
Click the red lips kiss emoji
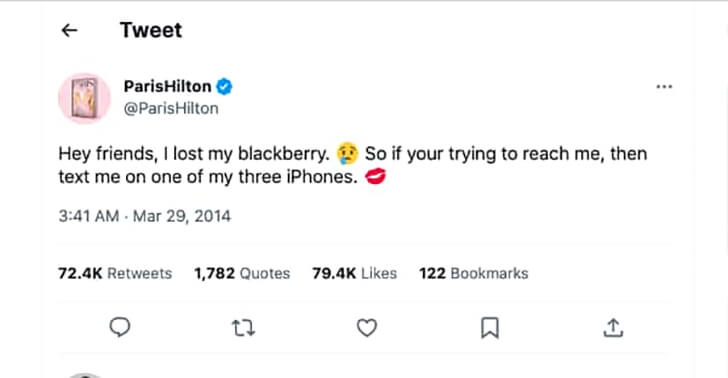coord(375,176)
